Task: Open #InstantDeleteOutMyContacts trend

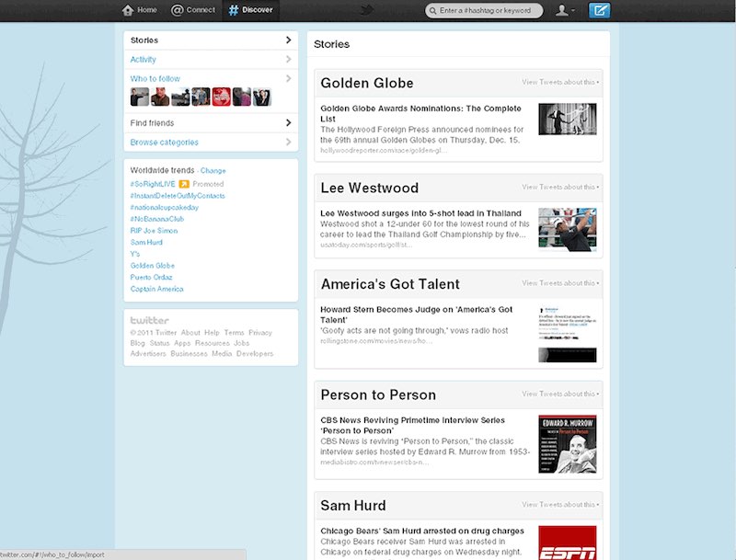Action: pyautogui.click(x=178, y=196)
